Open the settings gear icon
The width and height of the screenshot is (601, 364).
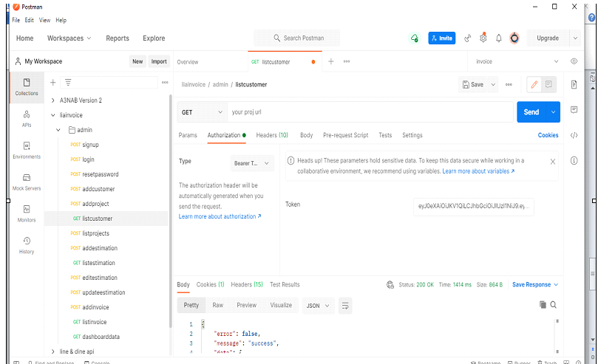tap(483, 38)
